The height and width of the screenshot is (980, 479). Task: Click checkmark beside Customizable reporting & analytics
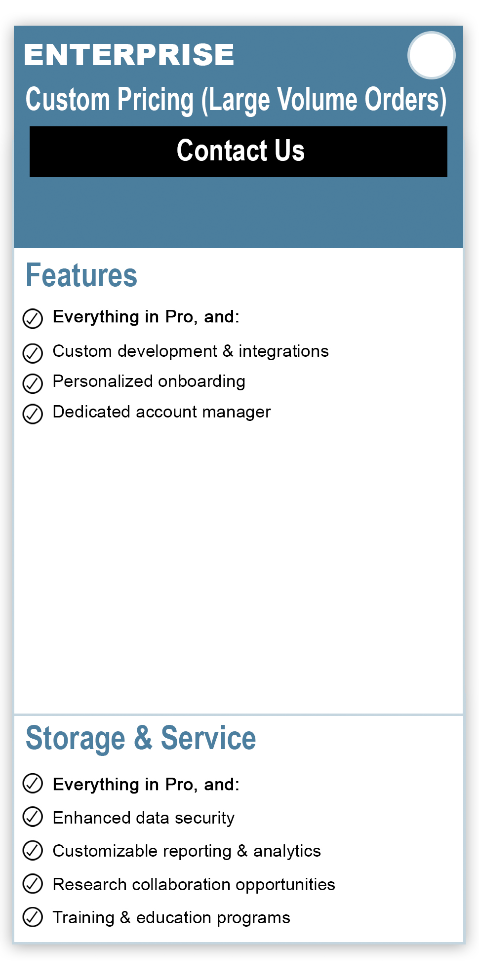(33, 850)
